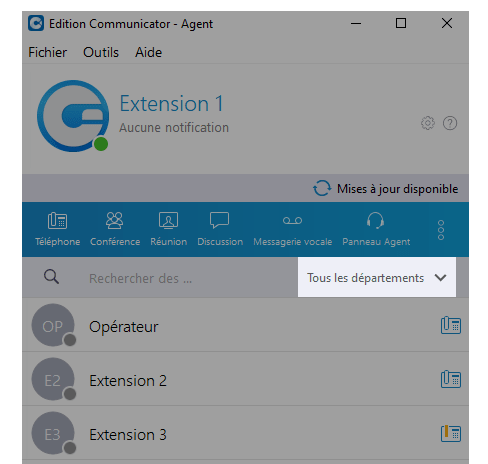Click the help question mark icon
Image resolution: width=488 pixels, height=464 pixels.
pyautogui.click(x=450, y=123)
